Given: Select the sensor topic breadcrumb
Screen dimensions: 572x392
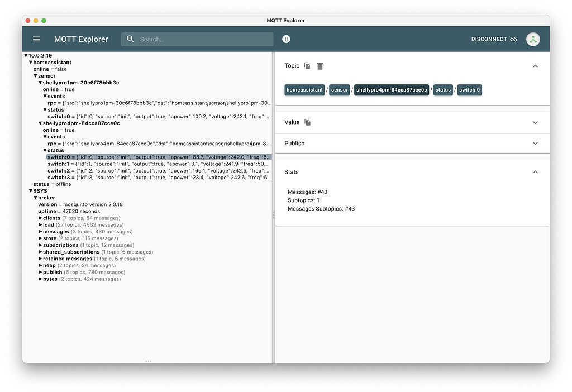Looking at the screenshot, I should [x=340, y=90].
